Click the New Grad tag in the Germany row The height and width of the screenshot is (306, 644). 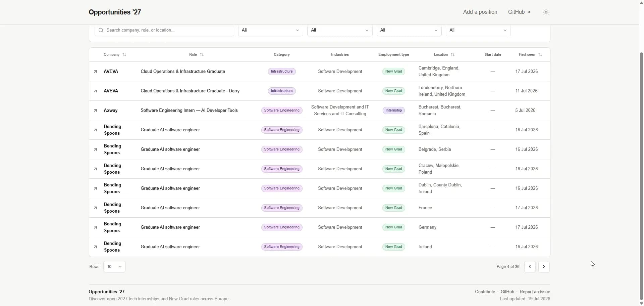pyautogui.click(x=394, y=227)
